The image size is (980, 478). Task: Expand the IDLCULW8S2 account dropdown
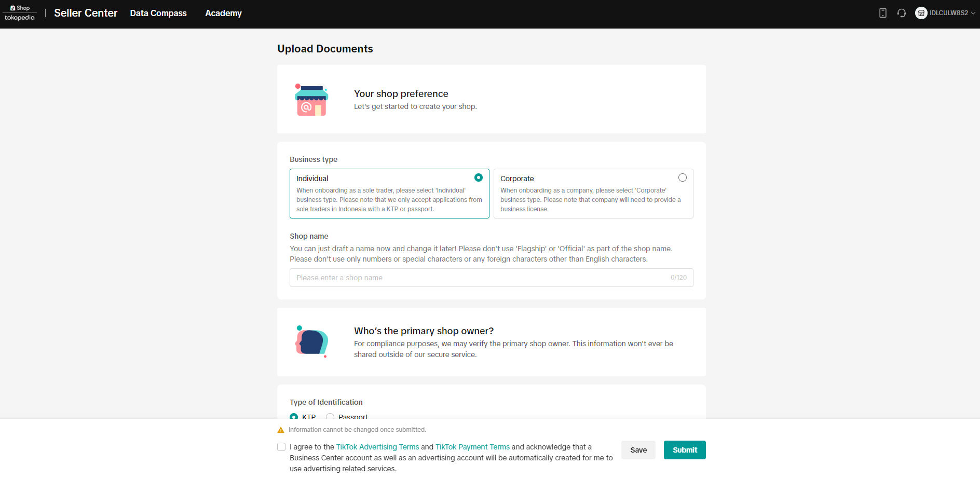973,13
